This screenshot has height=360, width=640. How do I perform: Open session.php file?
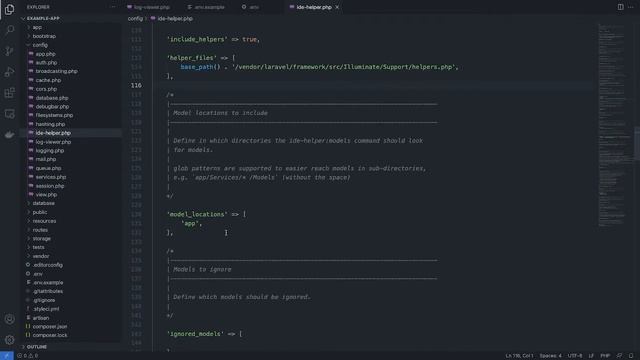50,186
